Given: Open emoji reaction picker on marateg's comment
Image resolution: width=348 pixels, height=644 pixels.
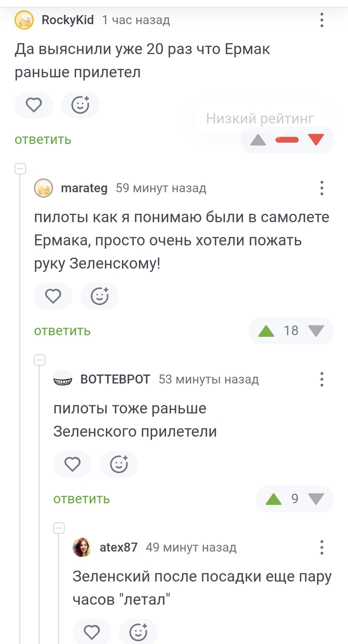Looking at the screenshot, I should coord(99,296).
